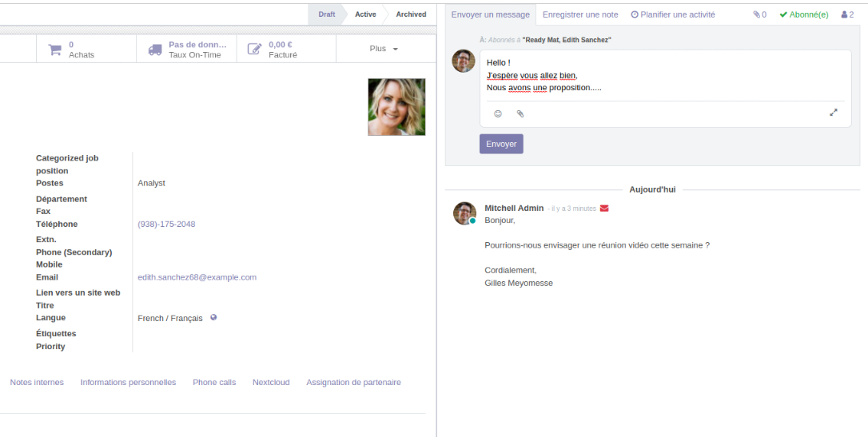Click the Categorized job position label
This screenshot has width=868, height=437.
pos(67,165)
